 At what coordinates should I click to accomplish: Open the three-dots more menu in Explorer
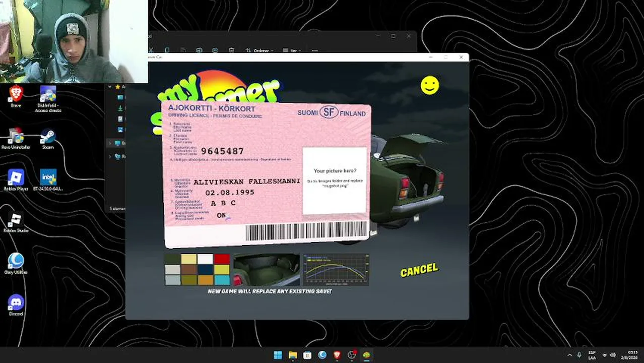315,50
